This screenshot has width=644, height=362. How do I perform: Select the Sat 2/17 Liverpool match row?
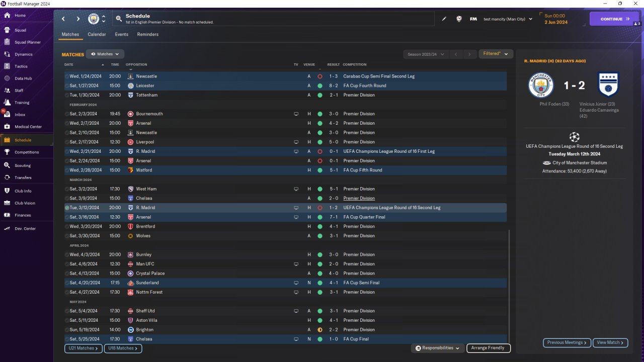[x=285, y=142]
